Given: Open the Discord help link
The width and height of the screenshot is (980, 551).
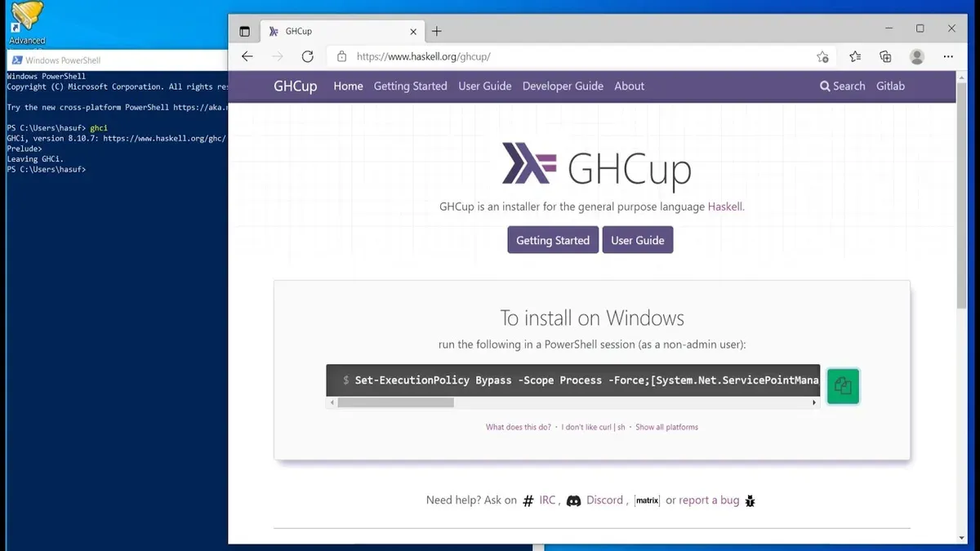Looking at the screenshot, I should pyautogui.click(x=604, y=500).
